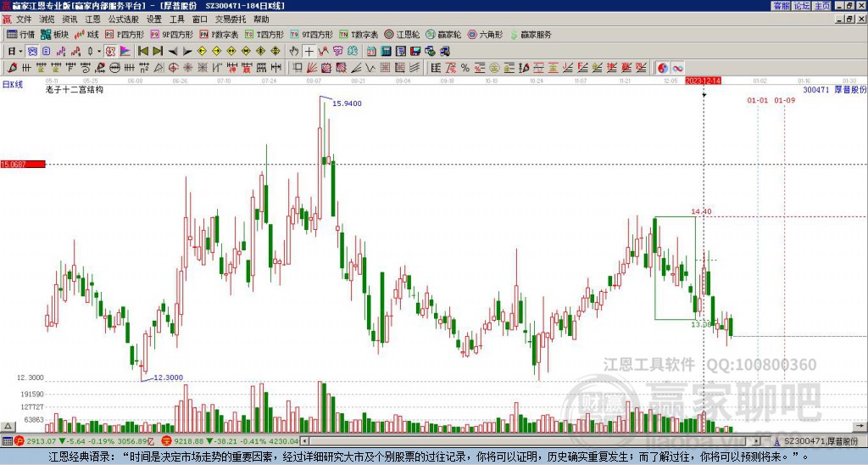Click the 2023-12-14 date marker

click(x=703, y=81)
